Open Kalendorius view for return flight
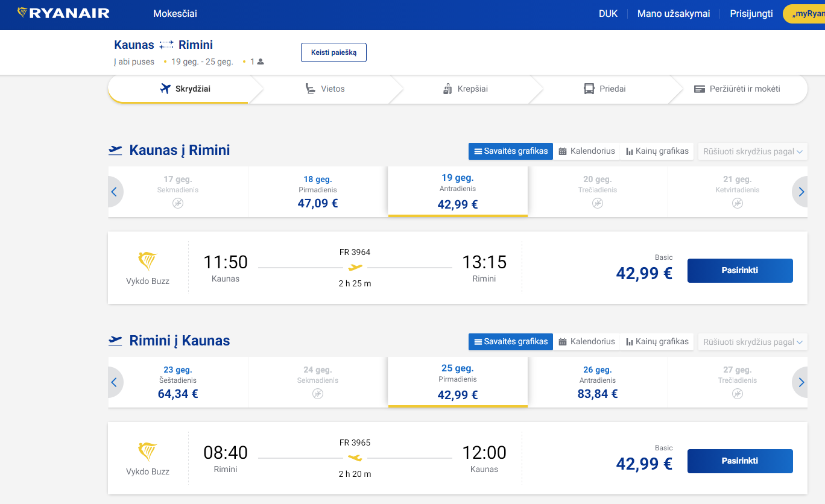Viewport: 825px width, 504px height. (587, 342)
